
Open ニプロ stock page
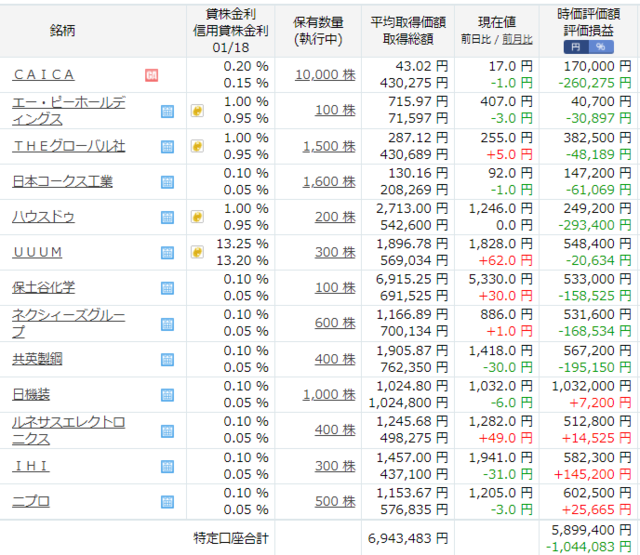coord(31,502)
